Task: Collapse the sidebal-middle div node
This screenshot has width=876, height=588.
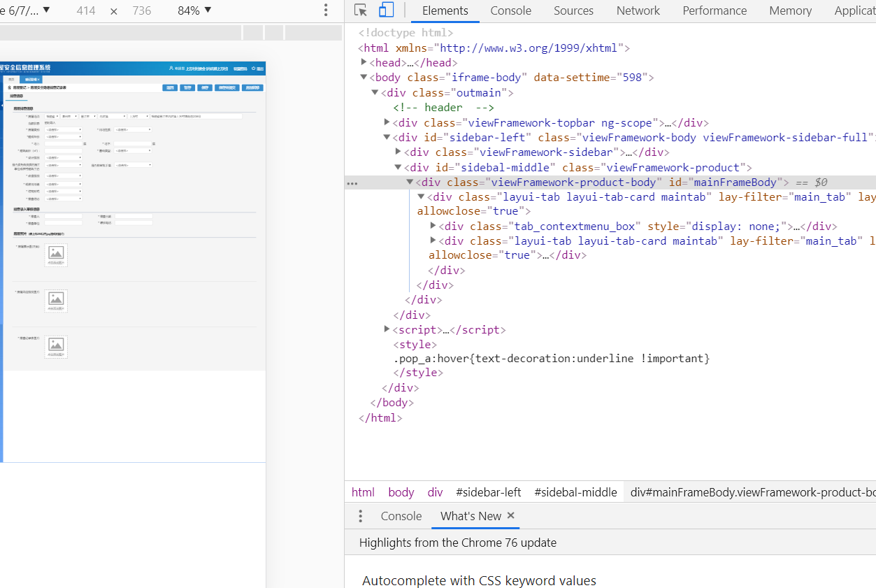Action: (x=398, y=167)
